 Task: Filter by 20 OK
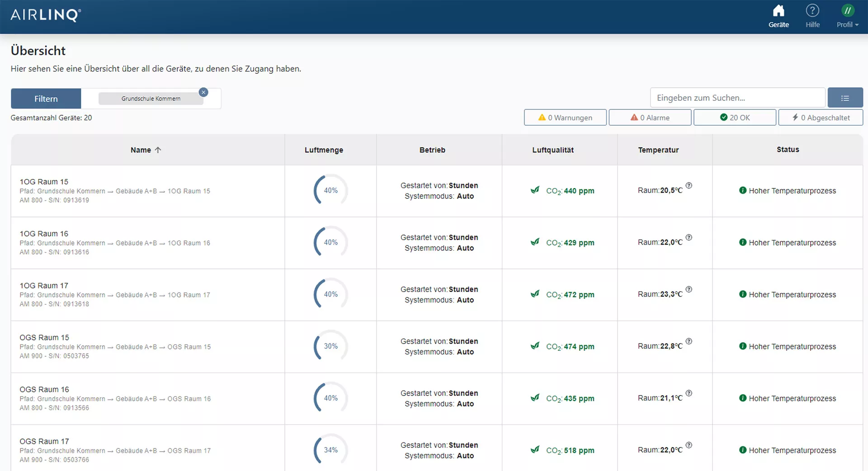(x=735, y=118)
